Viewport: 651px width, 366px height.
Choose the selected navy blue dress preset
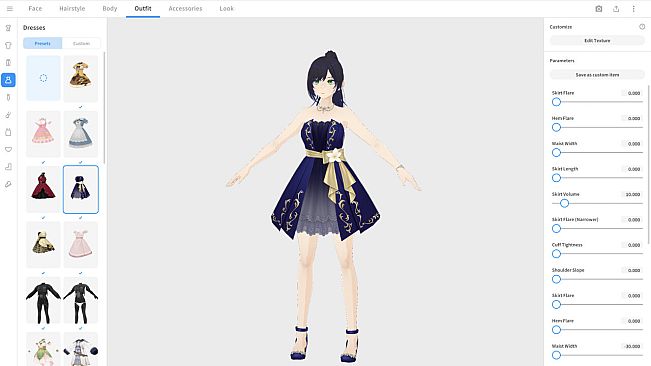tap(81, 189)
